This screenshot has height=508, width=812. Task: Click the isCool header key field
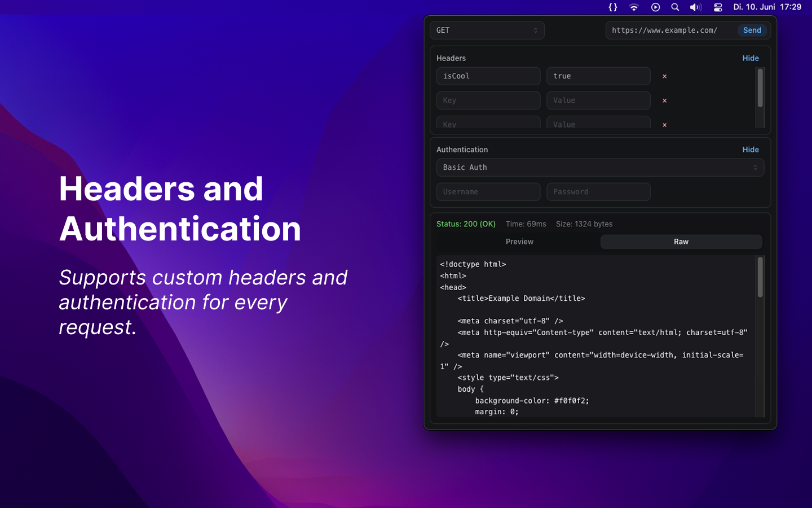(x=488, y=76)
